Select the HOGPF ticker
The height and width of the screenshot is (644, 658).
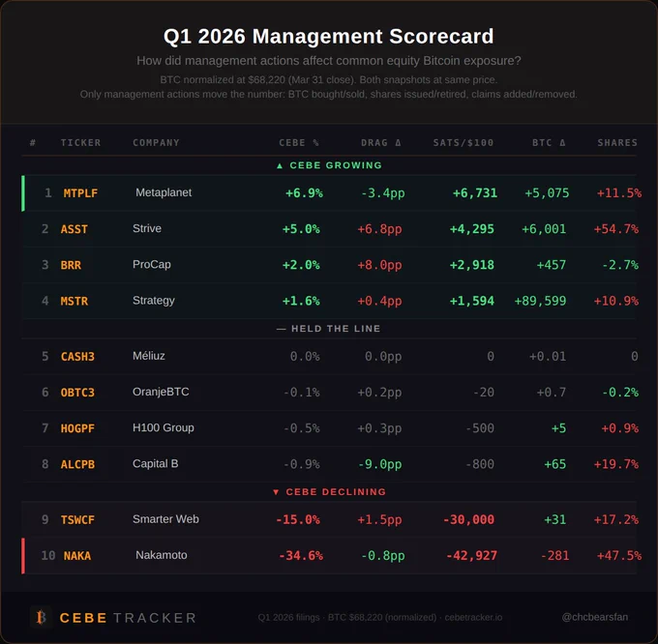(x=77, y=428)
